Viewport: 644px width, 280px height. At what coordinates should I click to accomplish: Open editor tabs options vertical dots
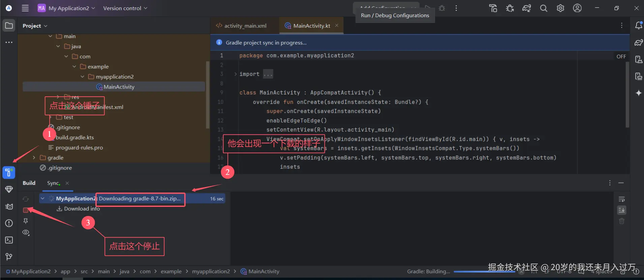coord(622,26)
